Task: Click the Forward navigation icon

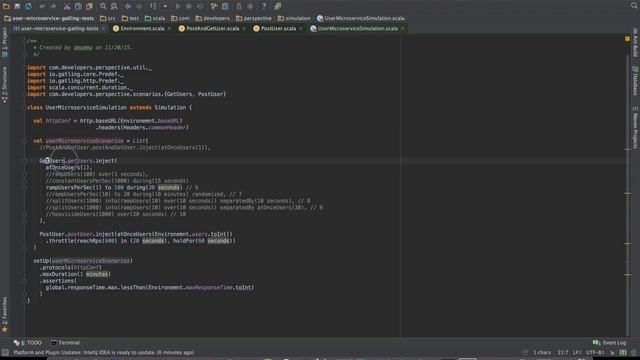Action: point(139,6)
